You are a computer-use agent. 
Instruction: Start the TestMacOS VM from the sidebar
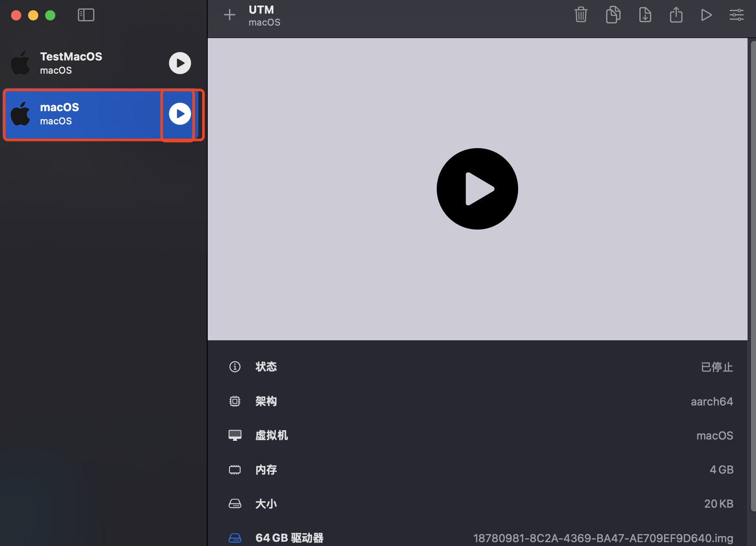coord(180,63)
